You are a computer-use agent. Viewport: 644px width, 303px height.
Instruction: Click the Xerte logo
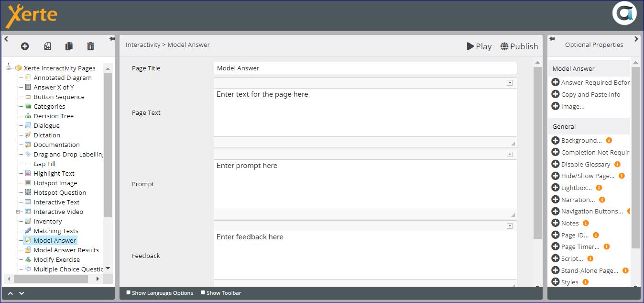pos(32,16)
